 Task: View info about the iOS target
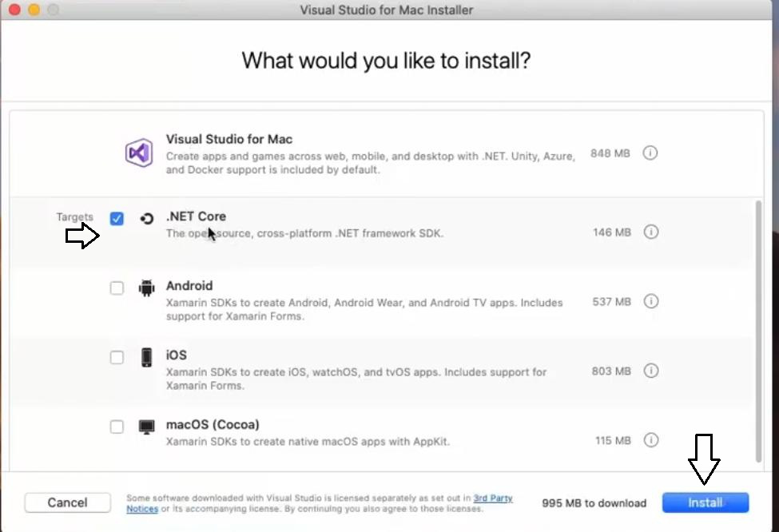pos(650,371)
